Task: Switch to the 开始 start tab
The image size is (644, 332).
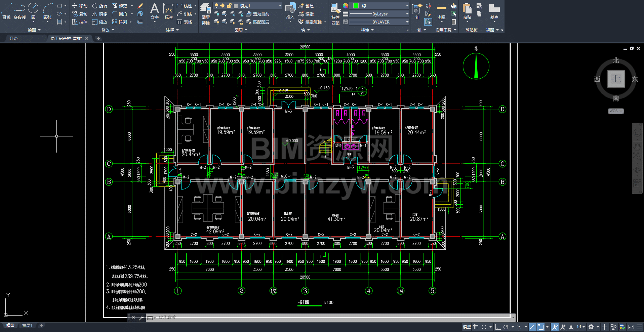Action: click(x=13, y=39)
